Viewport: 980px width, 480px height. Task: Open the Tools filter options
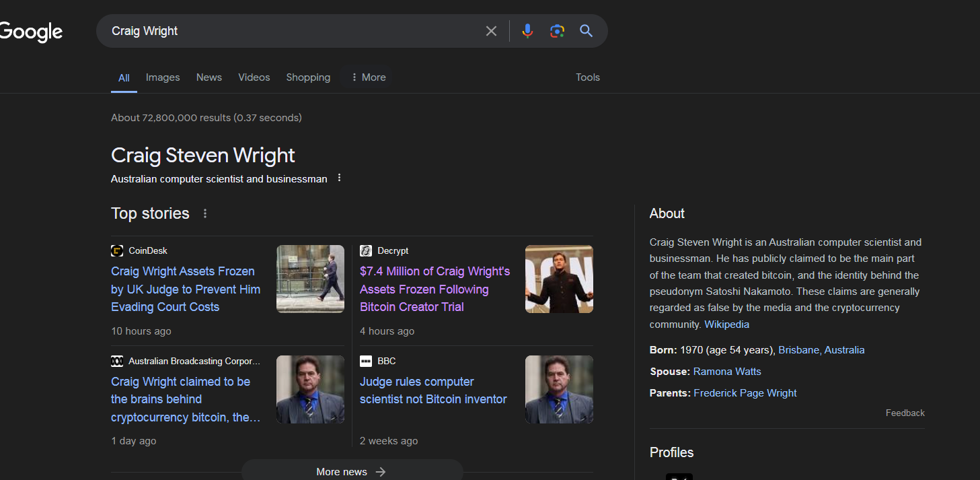pyautogui.click(x=587, y=77)
